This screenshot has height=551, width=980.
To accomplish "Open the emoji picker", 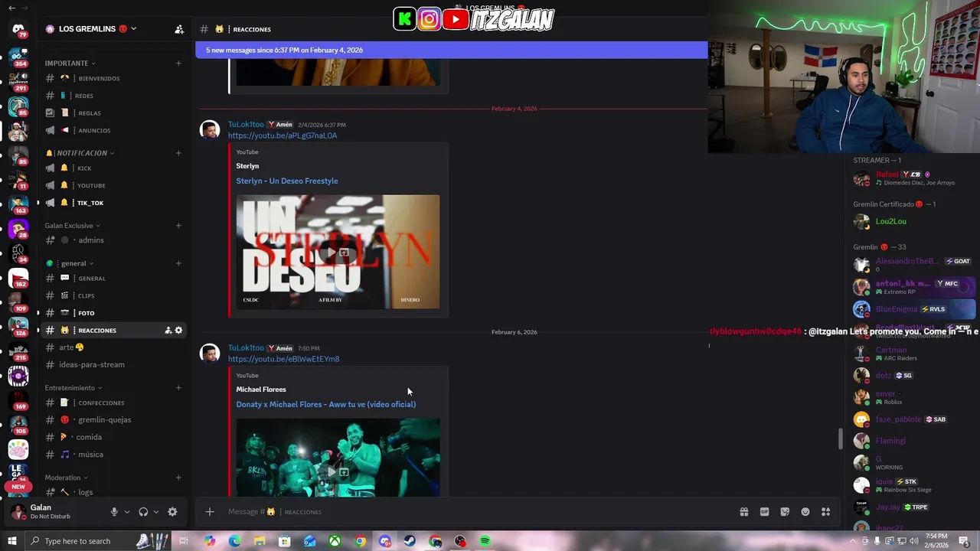I will pyautogui.click(x=805, y=512).
